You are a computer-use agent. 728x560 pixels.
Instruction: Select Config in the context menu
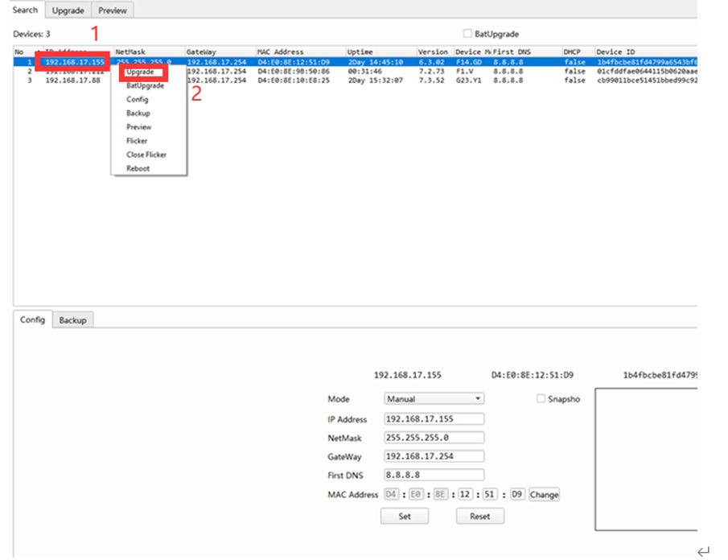[138, 100]
